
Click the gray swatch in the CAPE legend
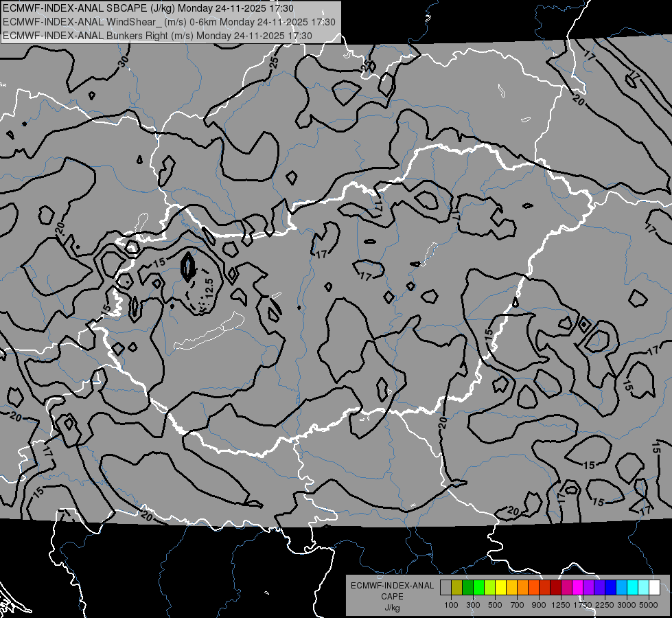[x=445, y=587]
